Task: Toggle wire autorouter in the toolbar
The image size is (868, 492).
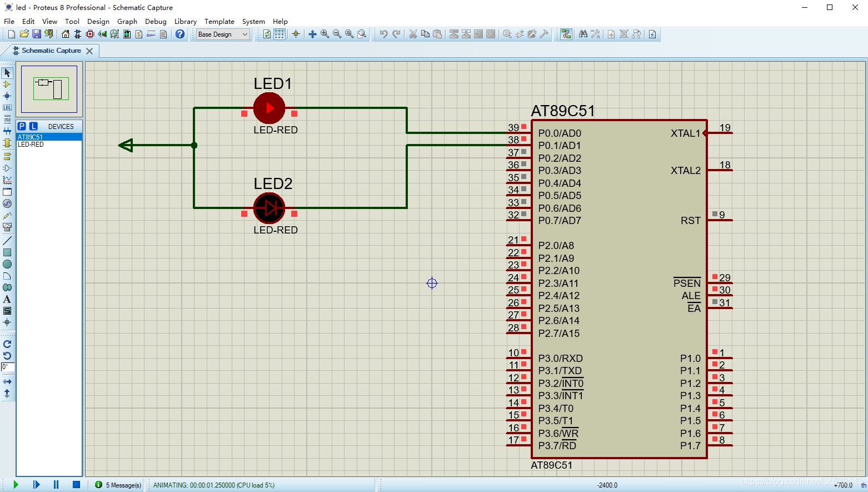Action: pyautogui.click(x=566, y=34)
